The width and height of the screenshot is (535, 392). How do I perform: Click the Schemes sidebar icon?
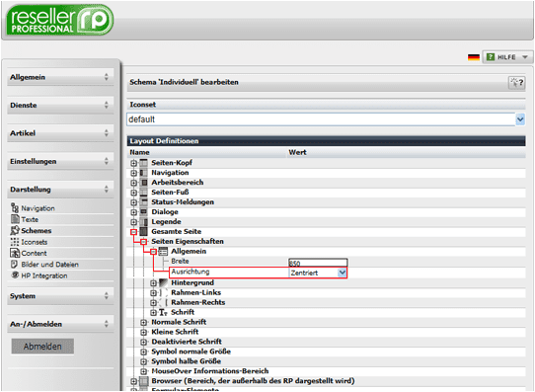pos(15,230)
